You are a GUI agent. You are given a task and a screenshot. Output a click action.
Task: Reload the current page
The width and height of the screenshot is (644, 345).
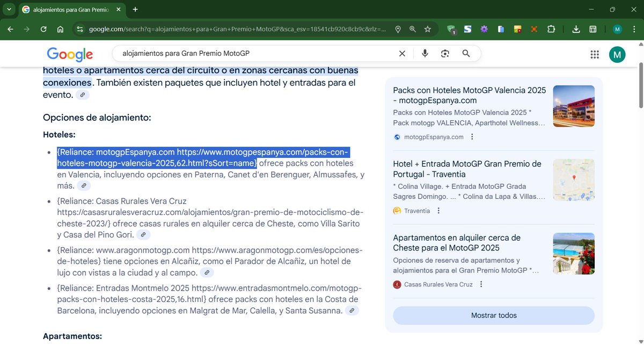coord(43,30)
